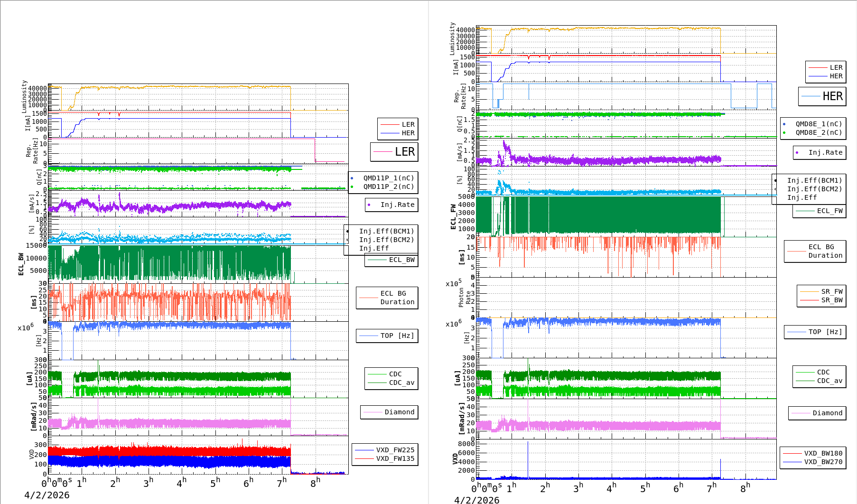Select the SR_BW legend entry
Viewport: 857px width, 504px height.
[x=831, y=300]
